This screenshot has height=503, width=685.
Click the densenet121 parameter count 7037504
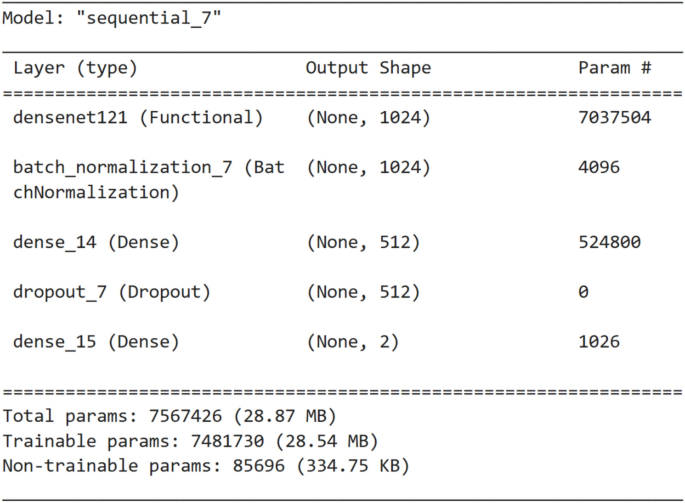615,118
